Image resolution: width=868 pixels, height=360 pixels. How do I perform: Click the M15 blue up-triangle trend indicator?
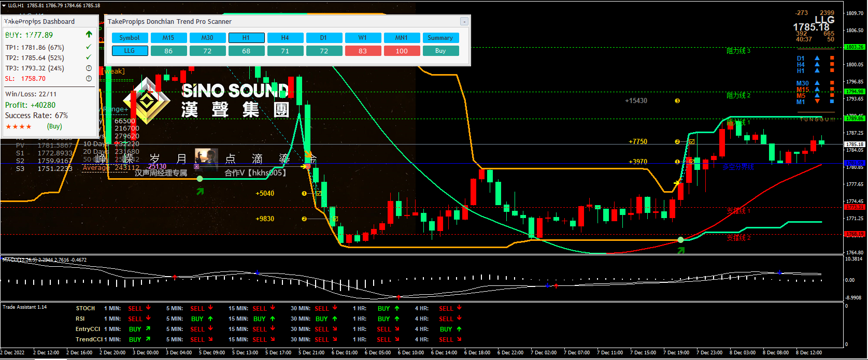click(x=817, y=89)
